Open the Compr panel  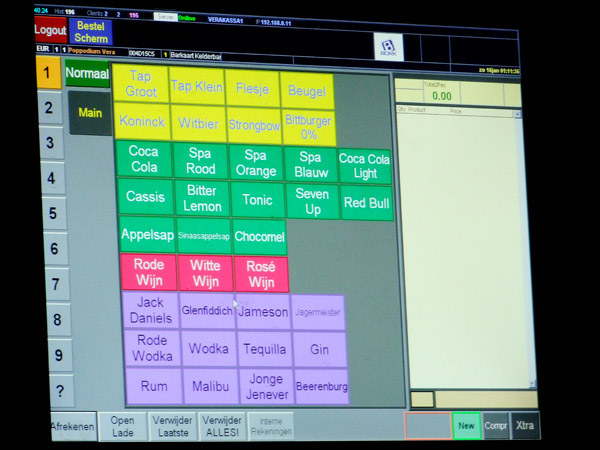(496, 426)
